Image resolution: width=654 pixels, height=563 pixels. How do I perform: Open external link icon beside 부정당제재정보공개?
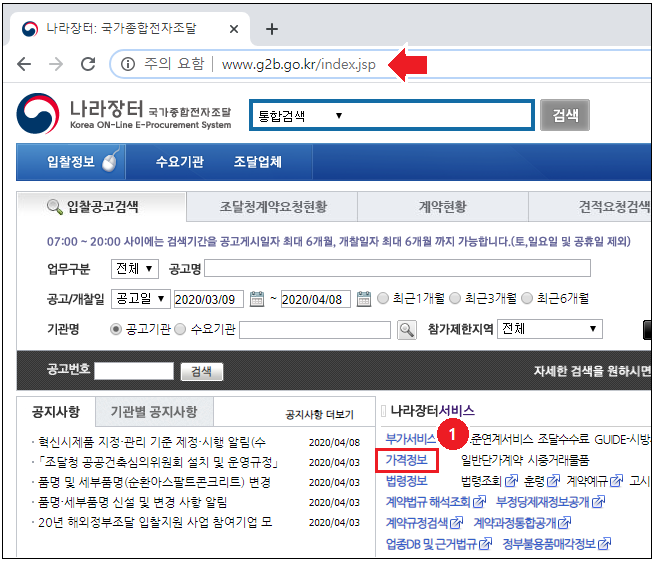pyautogui.click(x=598, y=501)
